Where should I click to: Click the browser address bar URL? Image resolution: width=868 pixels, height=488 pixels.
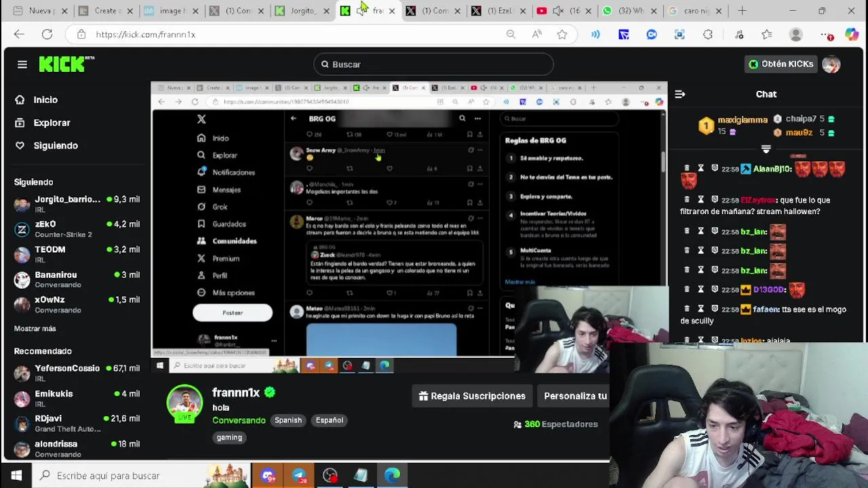pyautogui.click(x=145, y=35)
